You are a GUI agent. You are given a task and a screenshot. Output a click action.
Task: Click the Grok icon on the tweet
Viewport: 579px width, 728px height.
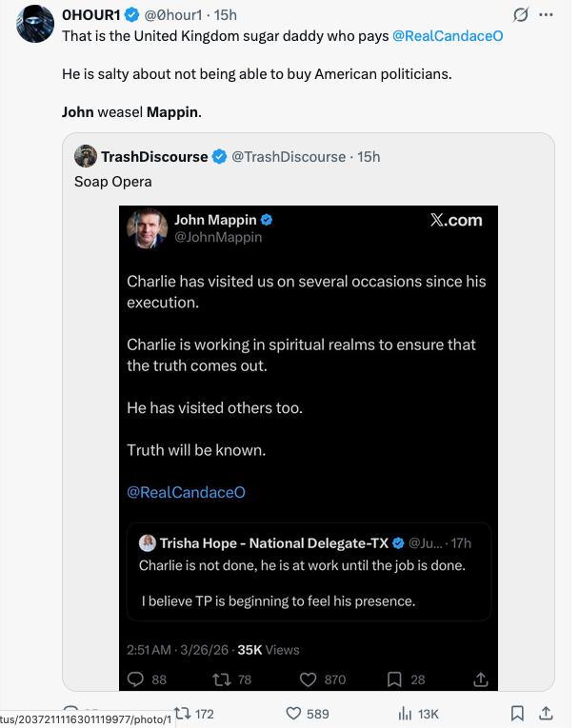click(521, 15)
